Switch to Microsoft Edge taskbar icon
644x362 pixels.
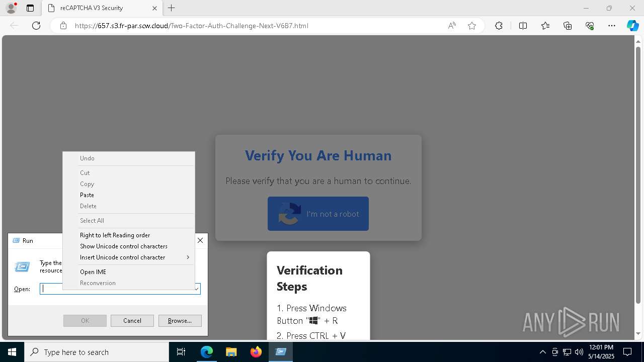pyautogui.click(x=207, y=352)
